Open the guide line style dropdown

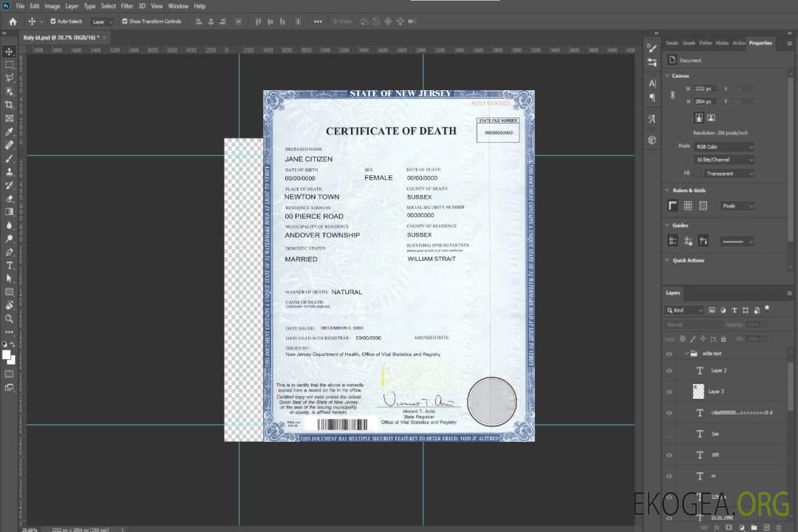click(x=737, y=242)
